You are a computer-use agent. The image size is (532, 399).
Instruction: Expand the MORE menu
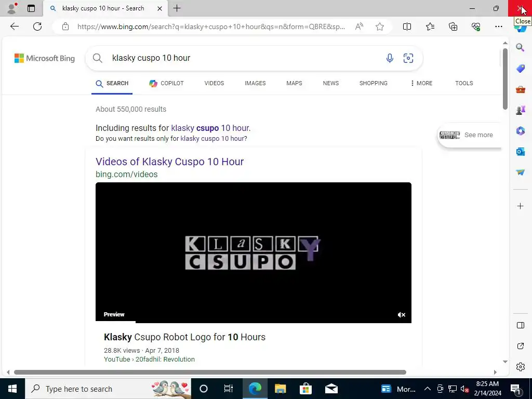click(421, 83)
